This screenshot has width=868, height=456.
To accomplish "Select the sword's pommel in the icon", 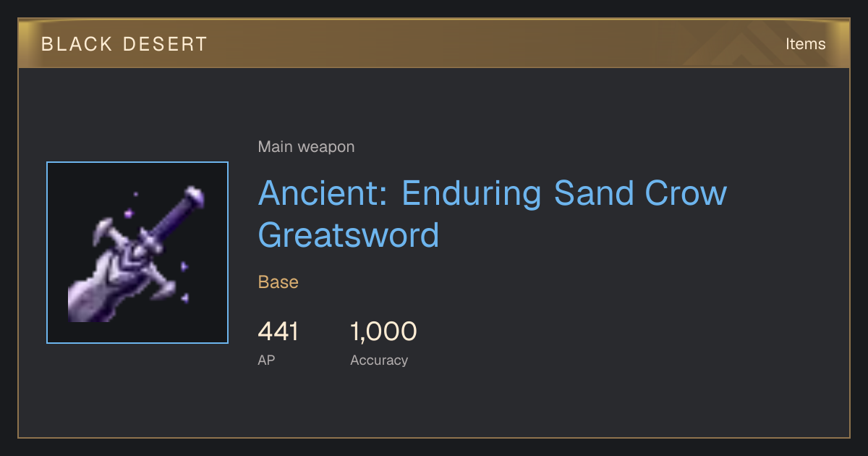I will tap(194, 195).
